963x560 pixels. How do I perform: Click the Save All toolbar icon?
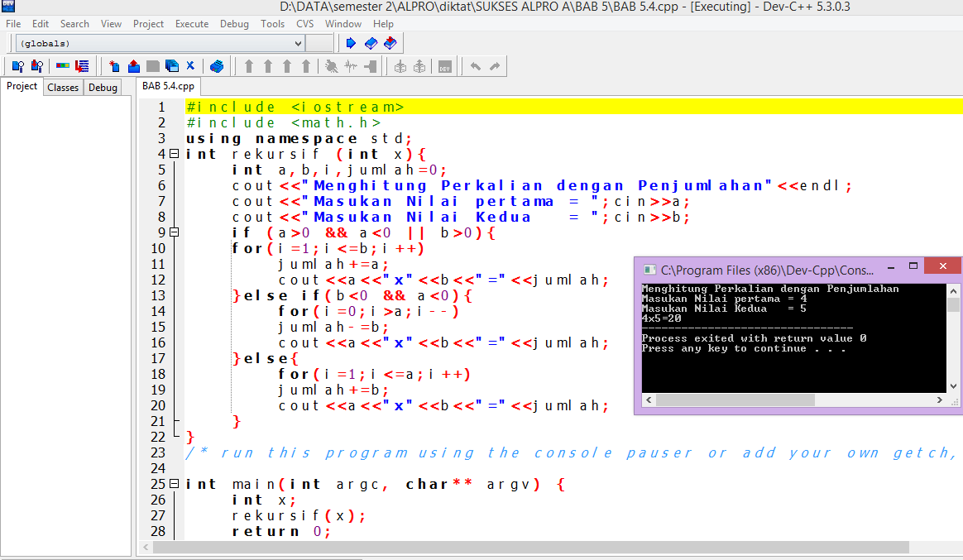pyautogui.click(x=172, y=66)
